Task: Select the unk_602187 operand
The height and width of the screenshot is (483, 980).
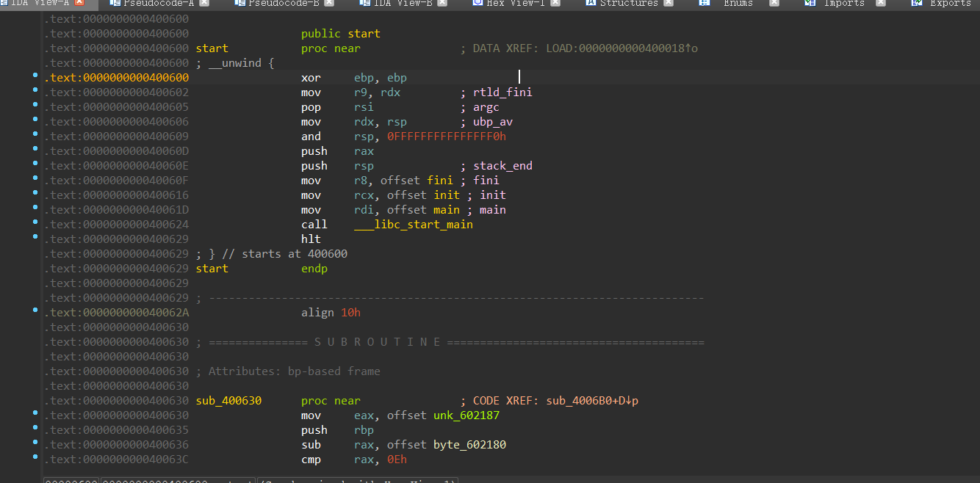Action: point(466,415)
